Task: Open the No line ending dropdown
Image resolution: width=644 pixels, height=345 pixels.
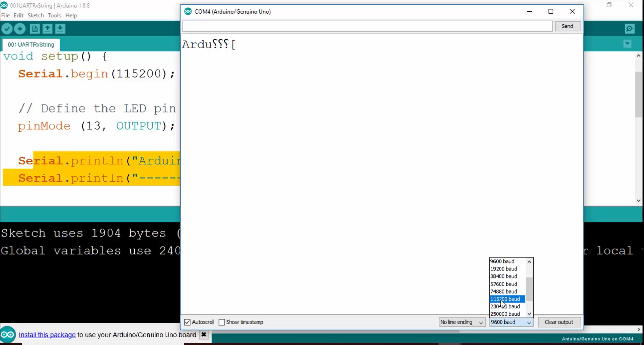Action: pyautogui.click(x=462, y=322)
